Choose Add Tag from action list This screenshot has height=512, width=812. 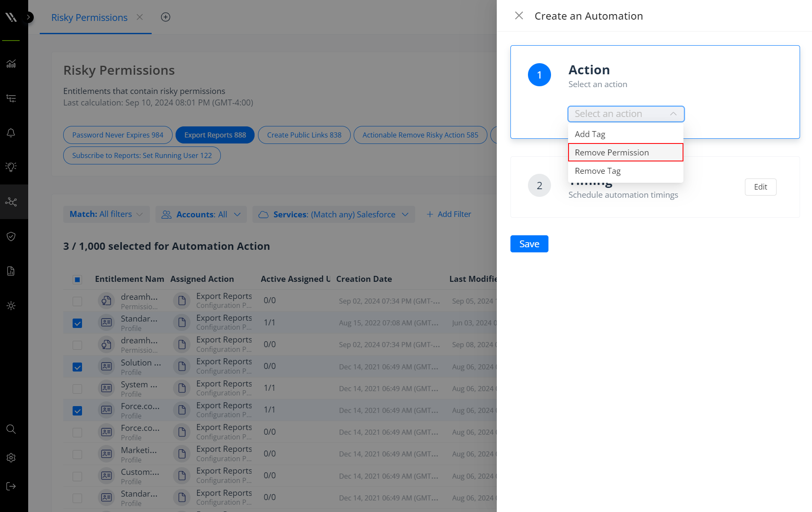[626, 134]
